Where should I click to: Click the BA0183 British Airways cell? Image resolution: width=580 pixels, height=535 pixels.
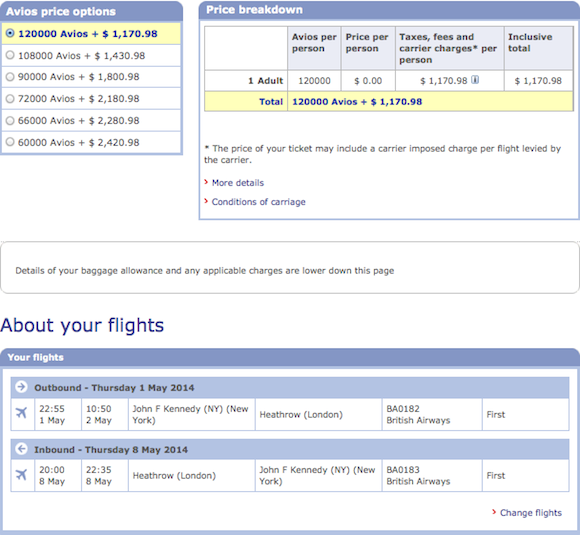coord(432,475)
